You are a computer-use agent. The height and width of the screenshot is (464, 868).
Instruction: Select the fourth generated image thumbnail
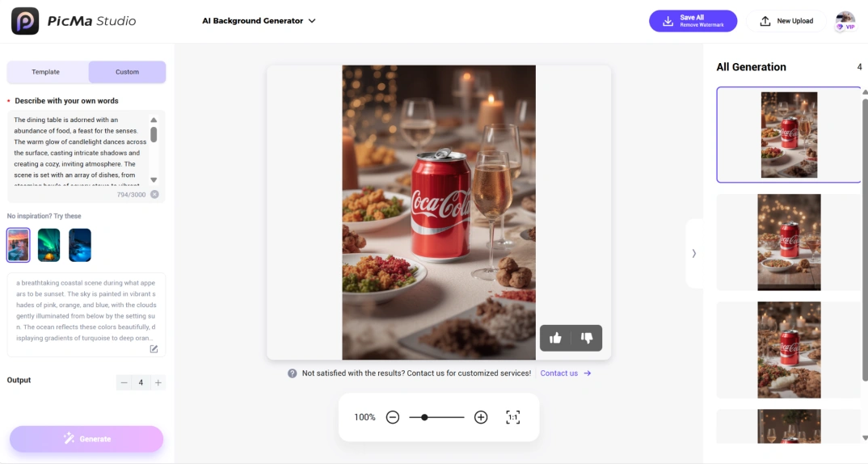[x=789, y=426]
